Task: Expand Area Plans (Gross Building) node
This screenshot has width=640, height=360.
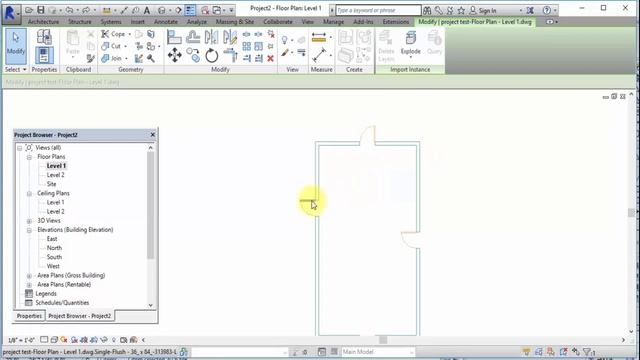Action: coord(29,276)
